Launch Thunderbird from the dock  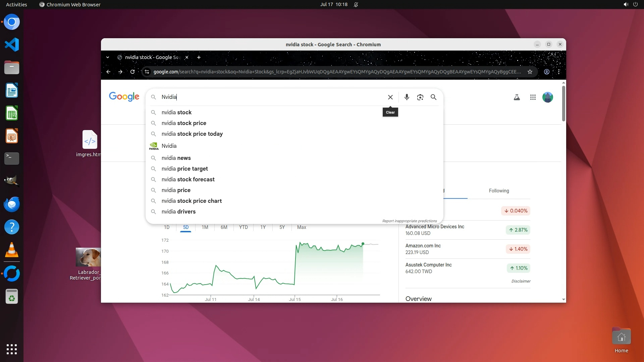click(12, 204)
